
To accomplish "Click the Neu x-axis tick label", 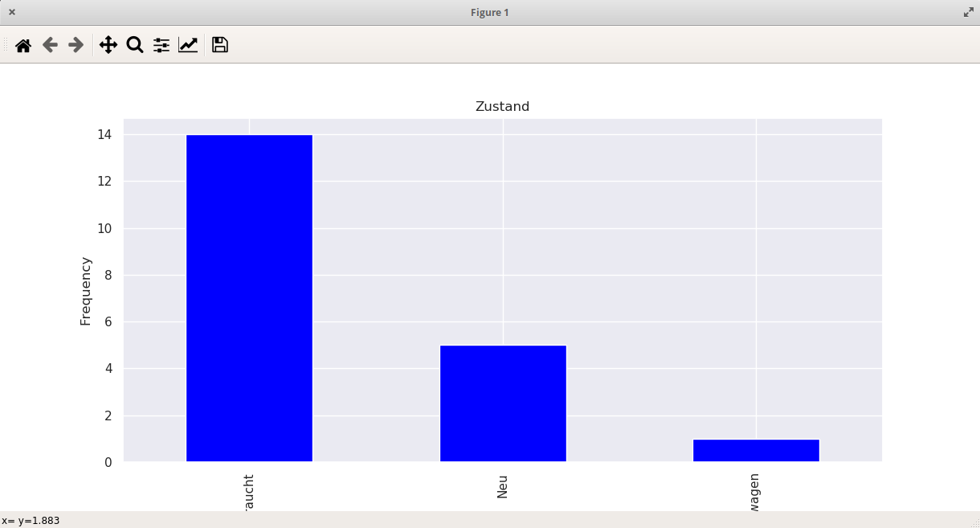I will click(503, 486).
